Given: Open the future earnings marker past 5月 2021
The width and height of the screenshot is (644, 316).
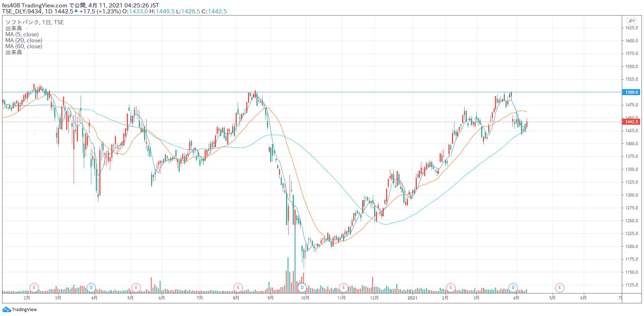Looking at the screenshot, I should tap(559, 287).
